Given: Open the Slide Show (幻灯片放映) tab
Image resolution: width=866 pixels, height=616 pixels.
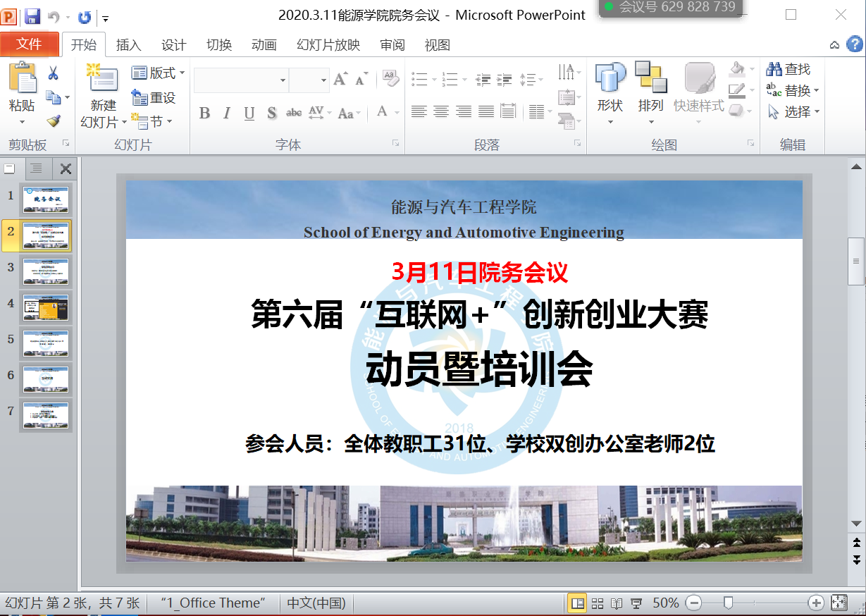Looking at the screenshot, I should [328, 45].
